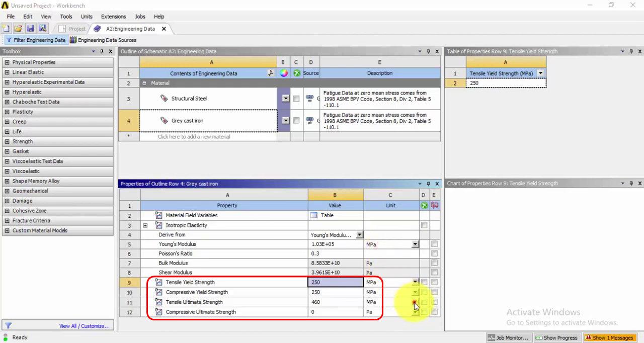Image resolution: width=644 pixels, height=343 pixels.
Task: Tick the column C checkbox for Grey cast iron
Action: (296, 121)
